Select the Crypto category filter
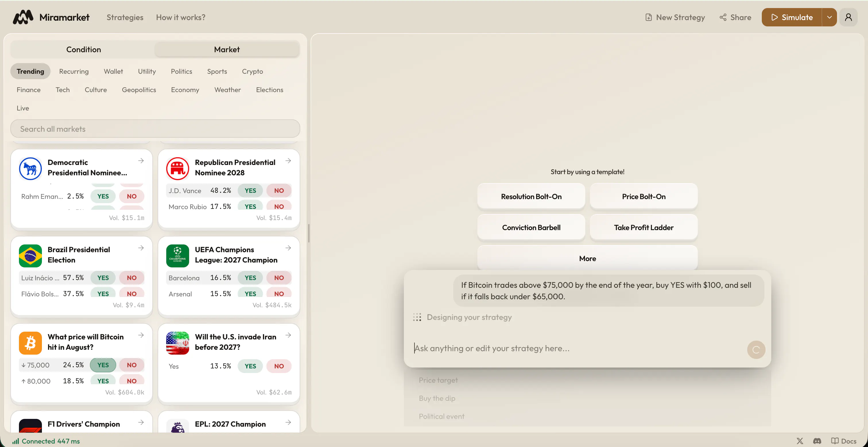Screen dimensions: 868x447 252,71
